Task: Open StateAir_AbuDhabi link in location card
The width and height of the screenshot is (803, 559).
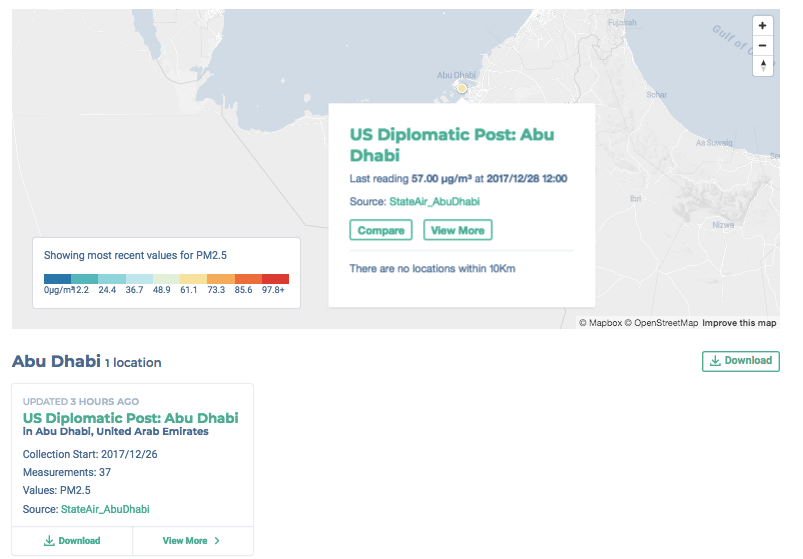Action: tap(105, 509)
